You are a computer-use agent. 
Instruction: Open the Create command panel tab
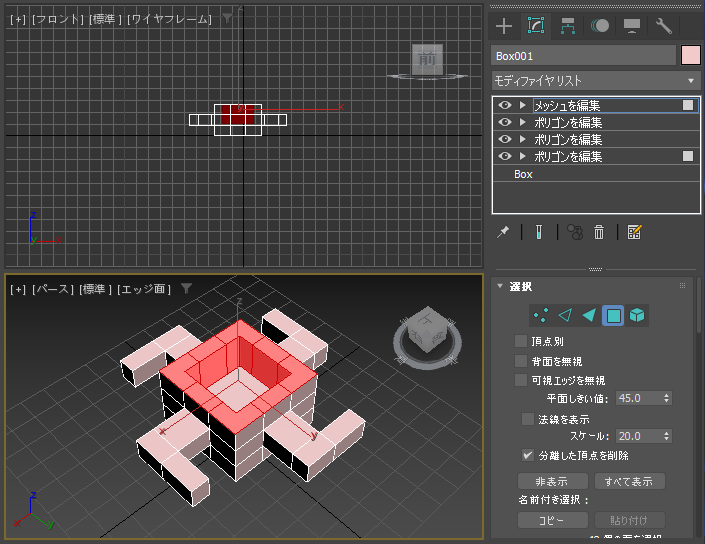click(504, 26)
